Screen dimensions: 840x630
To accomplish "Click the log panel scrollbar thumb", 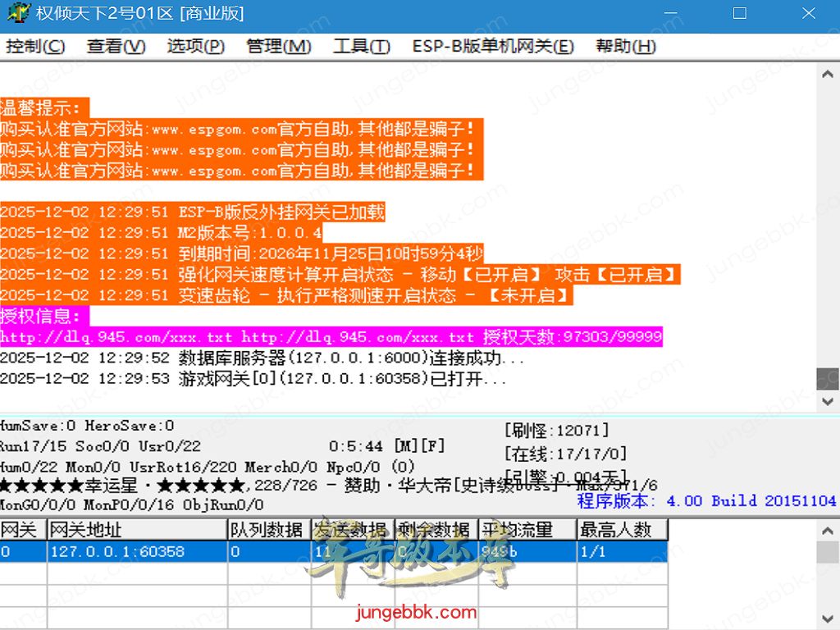I will [x=828, y=379].
